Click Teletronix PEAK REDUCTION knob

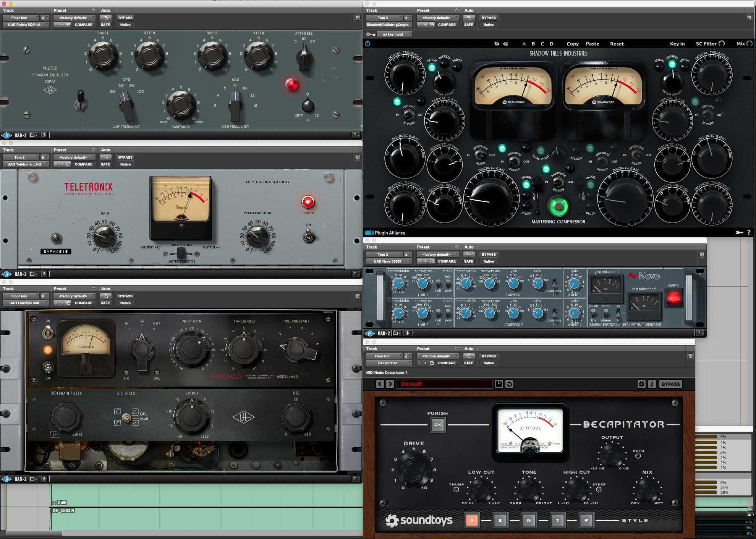tap(258, 236)
